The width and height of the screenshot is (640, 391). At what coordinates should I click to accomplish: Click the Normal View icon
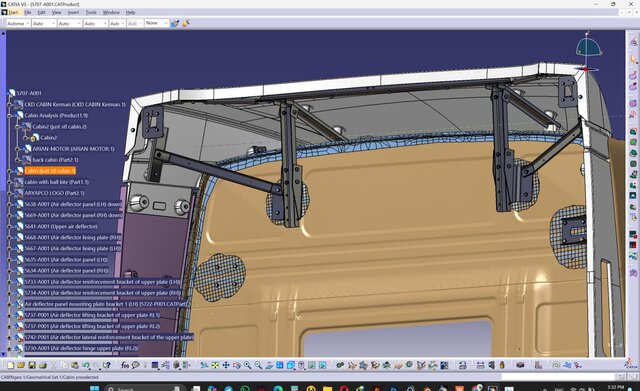click(x=269, y=365)
